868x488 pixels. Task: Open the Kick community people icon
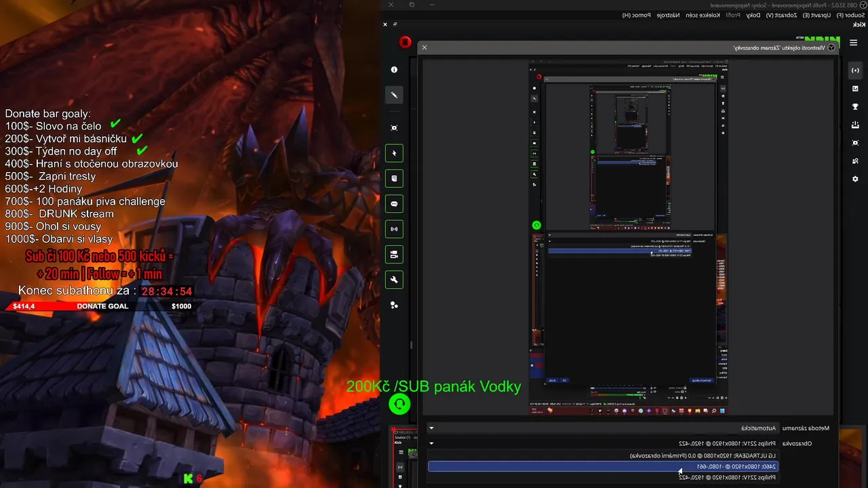tap(855, 161)
